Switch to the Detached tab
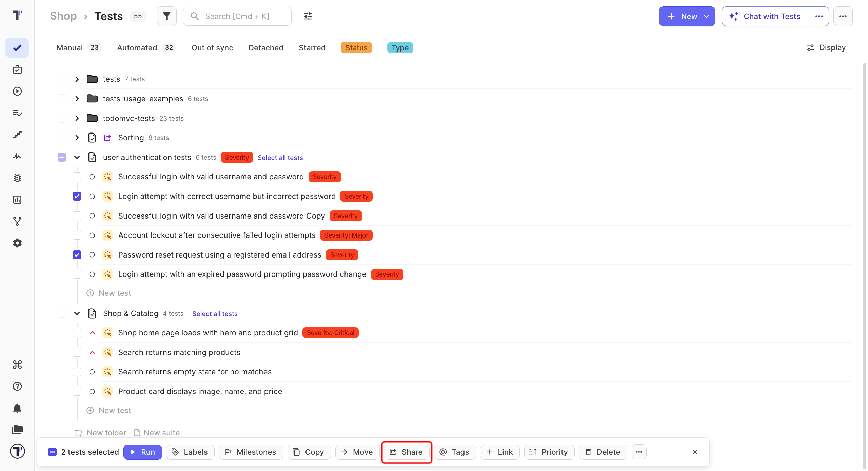Screen dimensions: 868x471 (266, 48)
